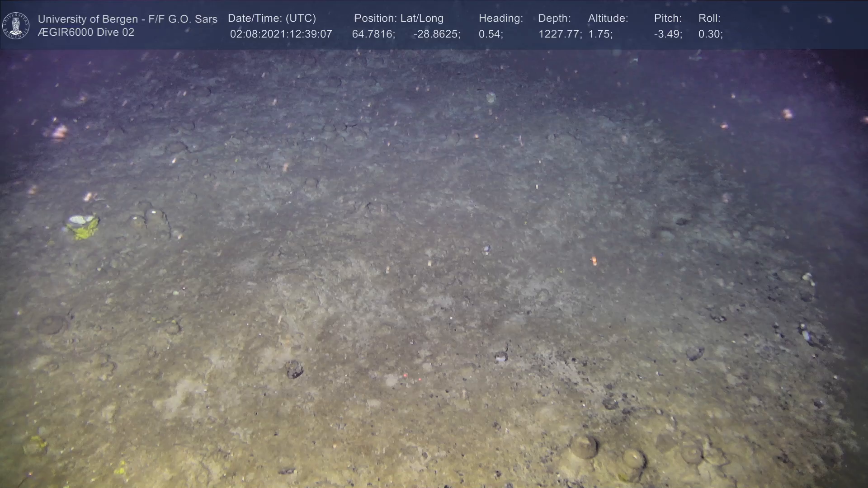Click the 'Date/Time: (UTC)' header
Viewport: 868px width, 488px height.
[x=272, y=19]
